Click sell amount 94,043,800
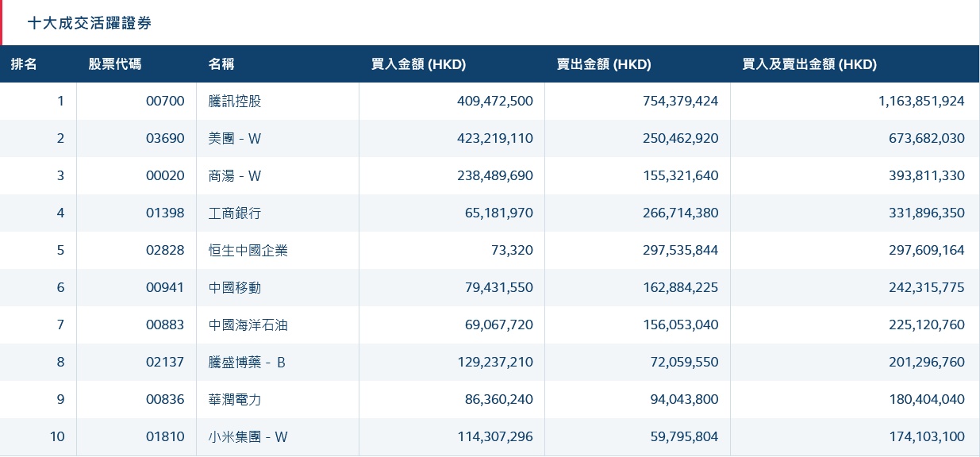 (x=685, y=399)
